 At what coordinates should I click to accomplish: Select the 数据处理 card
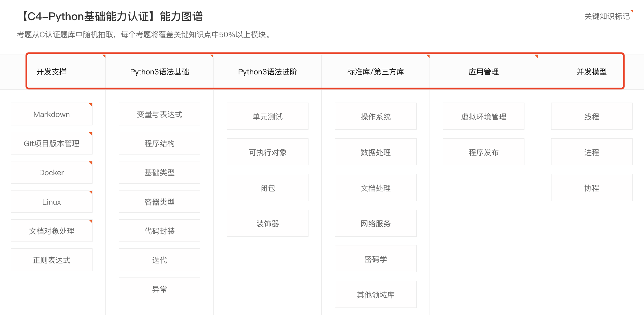click(376, 152)
